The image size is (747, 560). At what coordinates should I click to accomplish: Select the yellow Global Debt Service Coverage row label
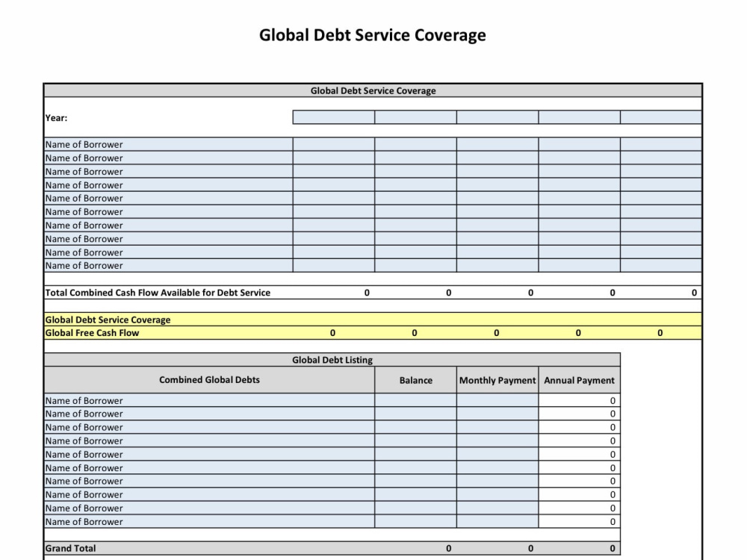[108, 320]
